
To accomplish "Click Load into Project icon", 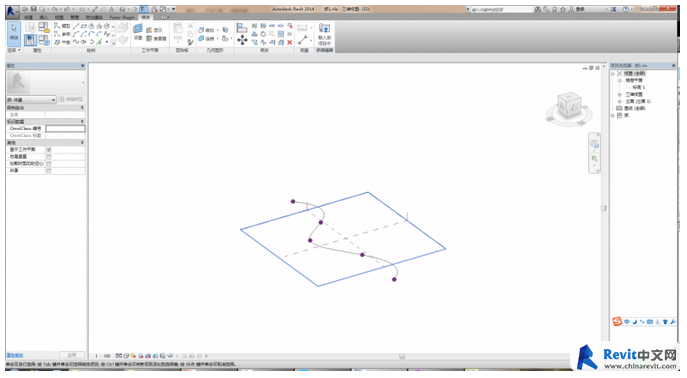I will [324, 34].
